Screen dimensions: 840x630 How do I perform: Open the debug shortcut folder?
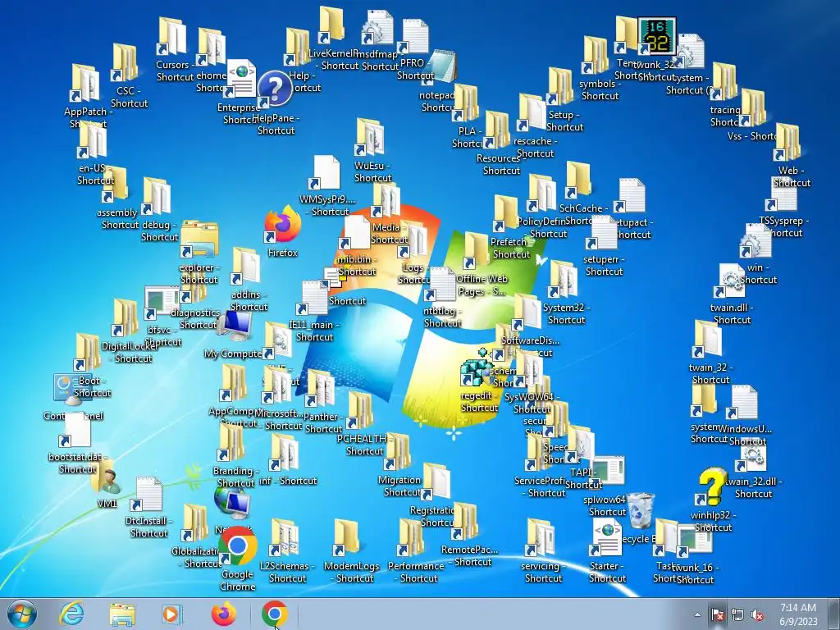pyautogui.click(x=156, y=197)
